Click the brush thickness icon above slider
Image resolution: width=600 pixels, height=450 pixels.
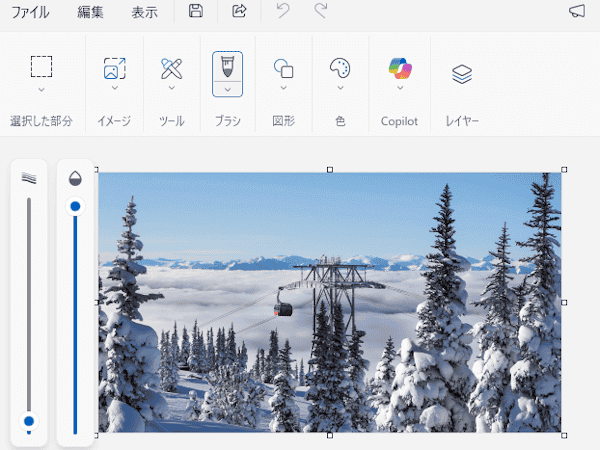(29, 178)
